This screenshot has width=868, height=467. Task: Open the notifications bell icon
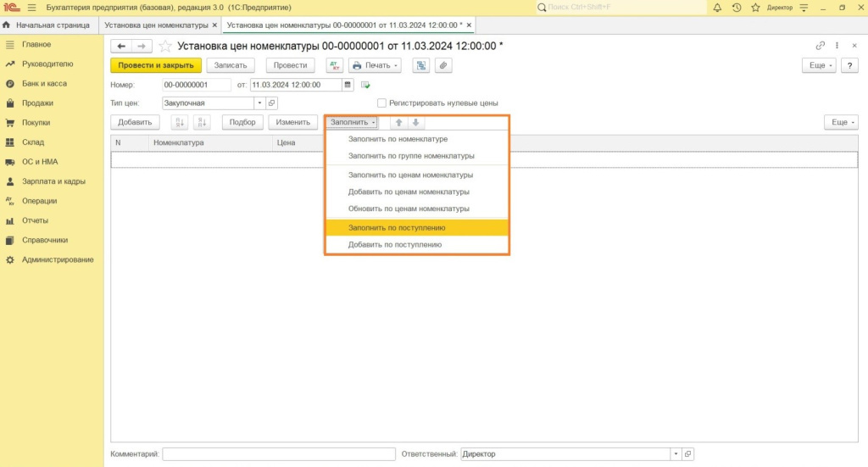tap(717, 8)
